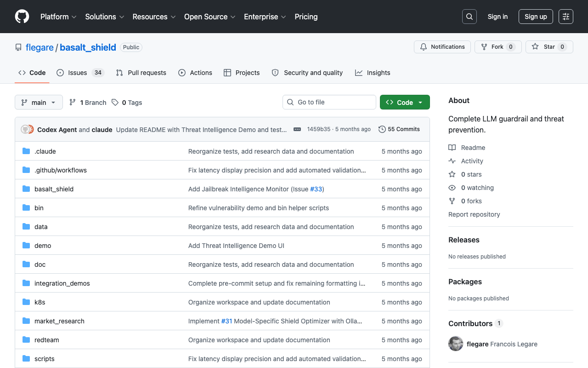Expand the main branch selector dropdown

click(39, 103)
